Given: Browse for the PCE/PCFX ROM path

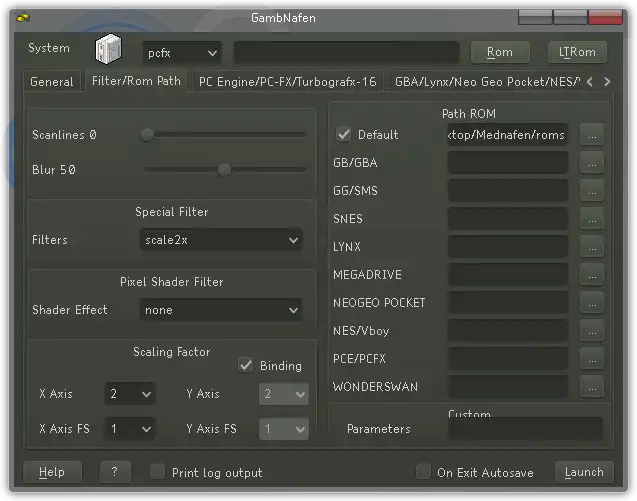Looking at the screenshot, I should click(x=592, y=359).
